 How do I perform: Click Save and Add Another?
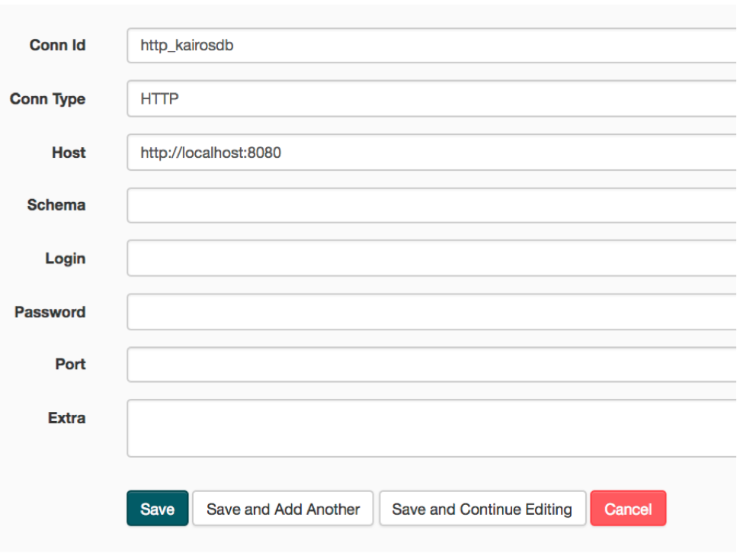(283, 509)
